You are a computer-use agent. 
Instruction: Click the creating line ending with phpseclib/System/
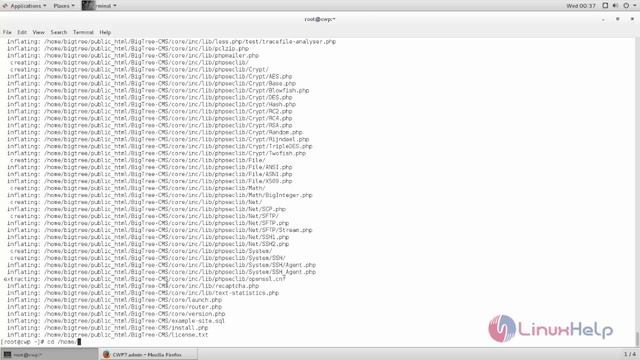coord(141,251)
